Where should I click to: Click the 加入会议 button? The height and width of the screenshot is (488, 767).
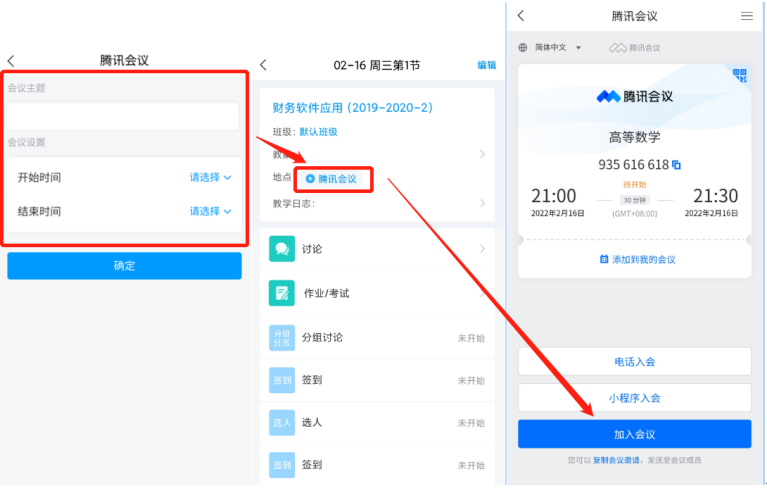pos(634,434)
